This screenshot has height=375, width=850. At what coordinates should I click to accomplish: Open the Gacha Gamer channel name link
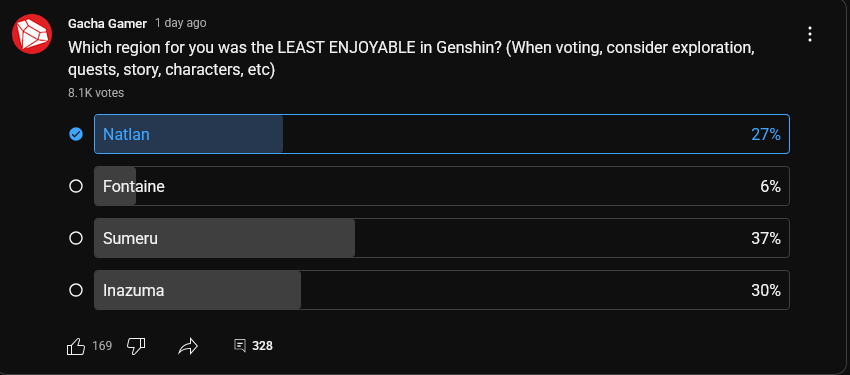[x=107, y=23]
